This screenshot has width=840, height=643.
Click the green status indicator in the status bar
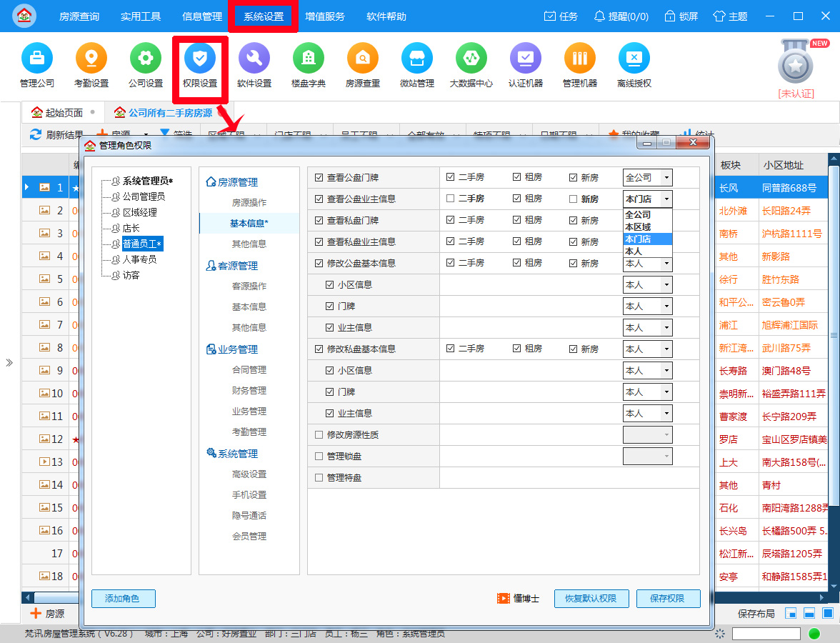pyautogui.click(x=814, y=634)
